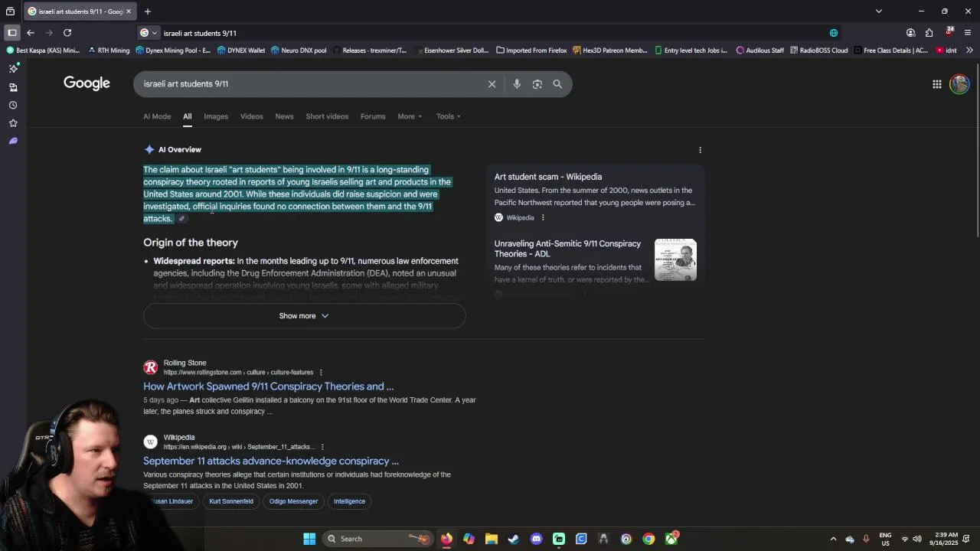Open the Xbox app on taskbar
Viewport: 980px width, 551px height.
(x=671, y=539)
